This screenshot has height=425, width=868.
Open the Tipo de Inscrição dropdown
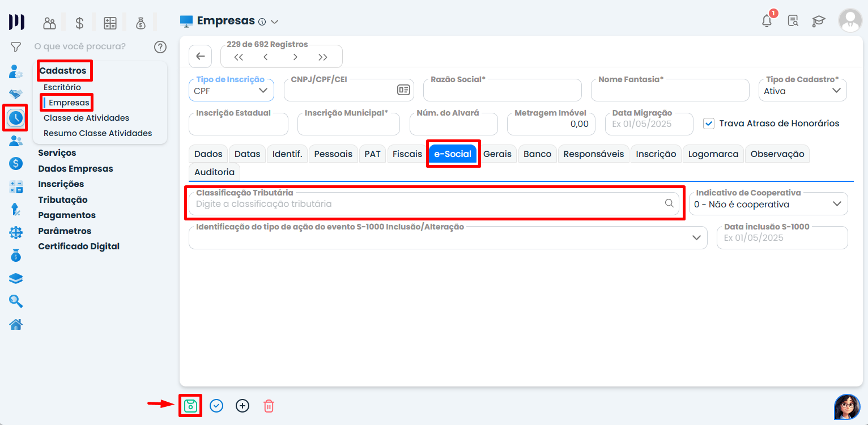[x=231, y=90]
